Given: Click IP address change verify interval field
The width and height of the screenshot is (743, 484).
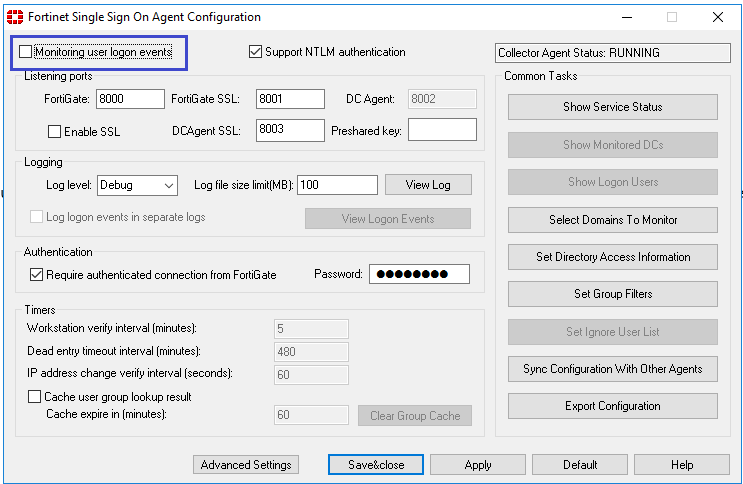Looking at the screenshot, I should pyautogui.click(x=311, y=374).
